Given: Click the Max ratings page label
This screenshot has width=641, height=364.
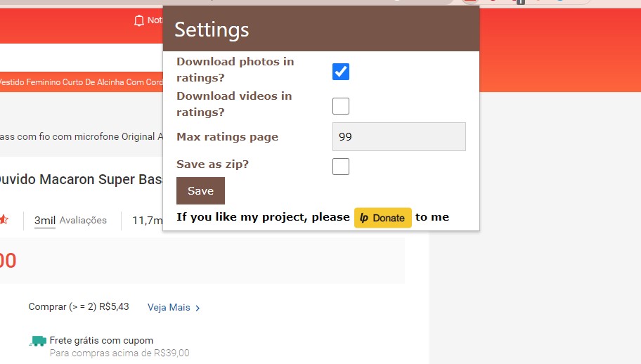Looking at the screenshot, I should (227, 137).
